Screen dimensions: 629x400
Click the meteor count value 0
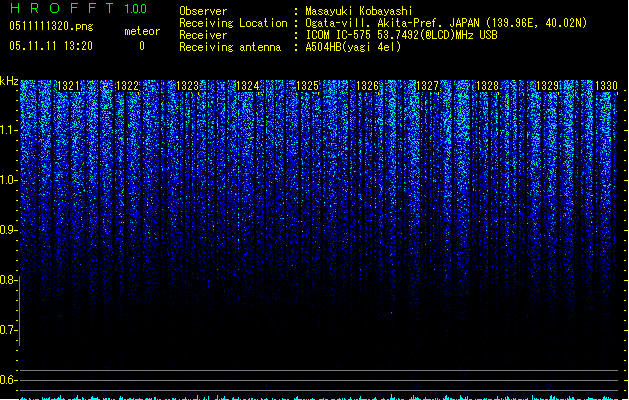[142, 46]
